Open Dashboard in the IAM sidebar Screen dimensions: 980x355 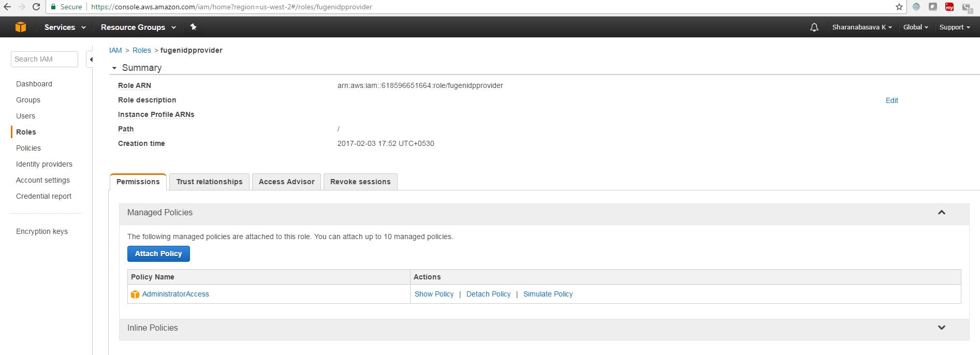tap(34, 84)
